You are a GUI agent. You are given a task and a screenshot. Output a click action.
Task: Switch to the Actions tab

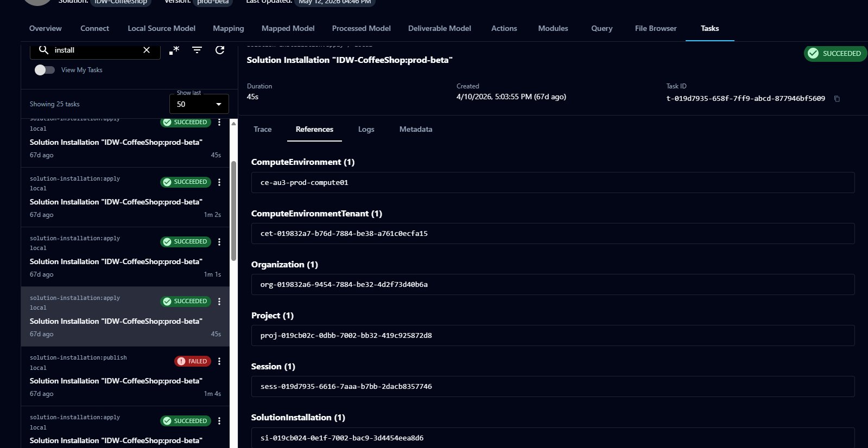click(504, 28)
